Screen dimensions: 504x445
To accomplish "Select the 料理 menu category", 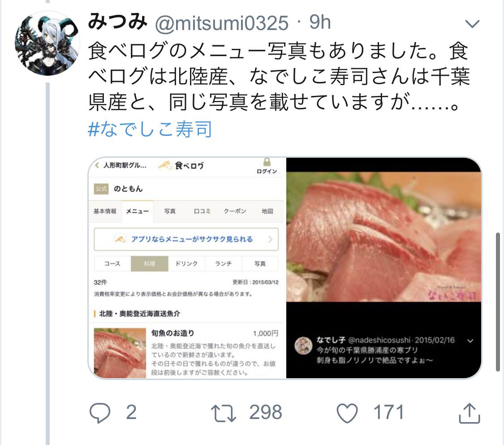I will (x=150, y=264).
